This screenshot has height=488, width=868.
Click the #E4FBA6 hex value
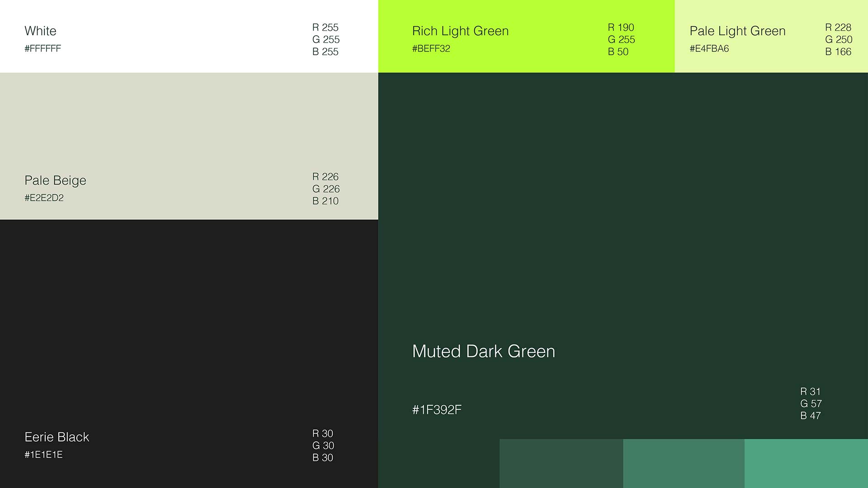coord(709,49)
